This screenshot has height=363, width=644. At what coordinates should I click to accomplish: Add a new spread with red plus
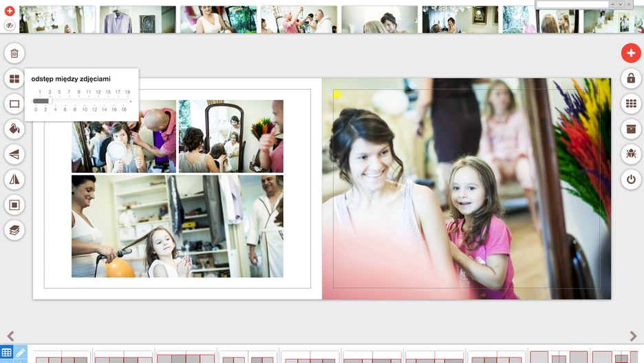coord(631,53)
